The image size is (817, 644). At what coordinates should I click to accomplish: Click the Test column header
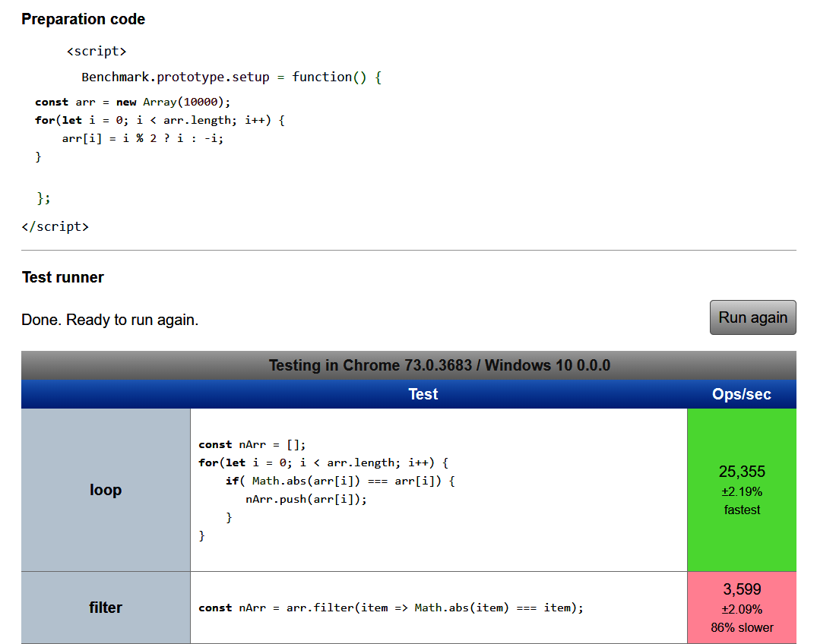click(423, 394)
